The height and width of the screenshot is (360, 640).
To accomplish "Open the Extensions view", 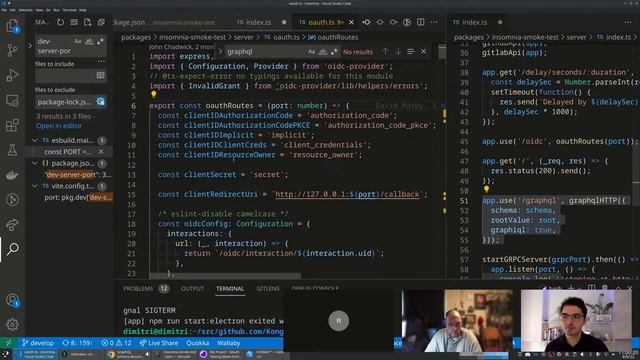I will point(12,125).
